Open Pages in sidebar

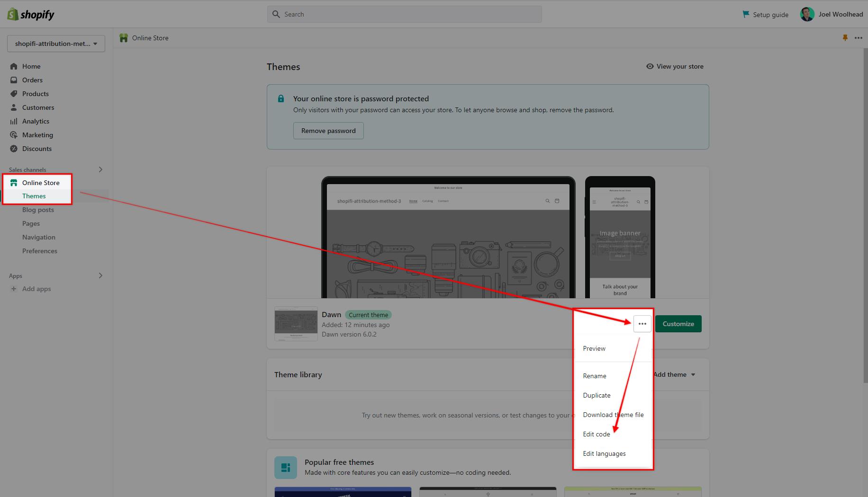click(x=31, y=223)
